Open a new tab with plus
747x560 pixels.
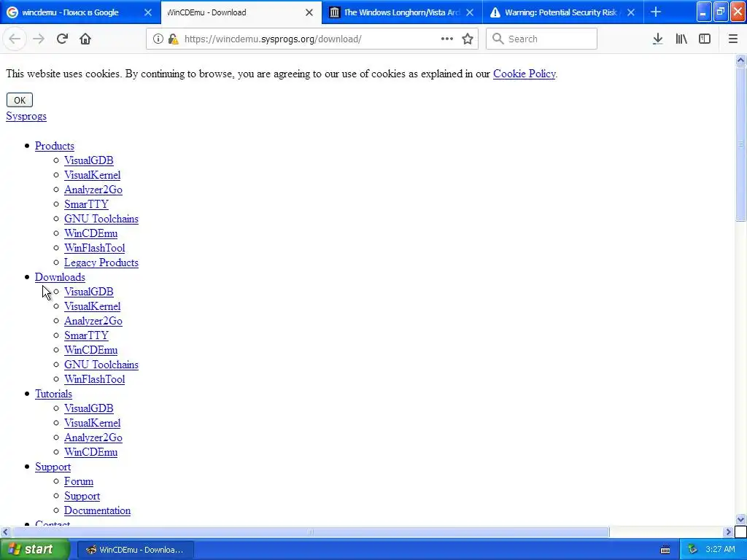click(x=656, y=12)
